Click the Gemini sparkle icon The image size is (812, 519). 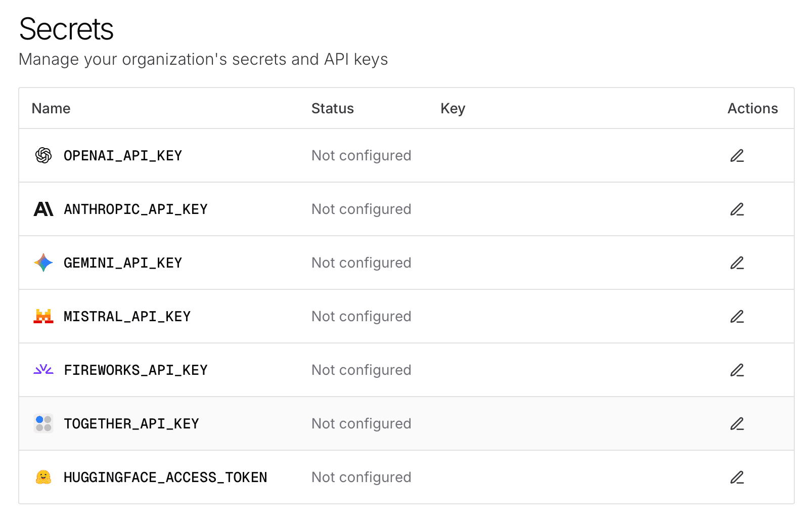pyautogui.click(x=43, y=263)
